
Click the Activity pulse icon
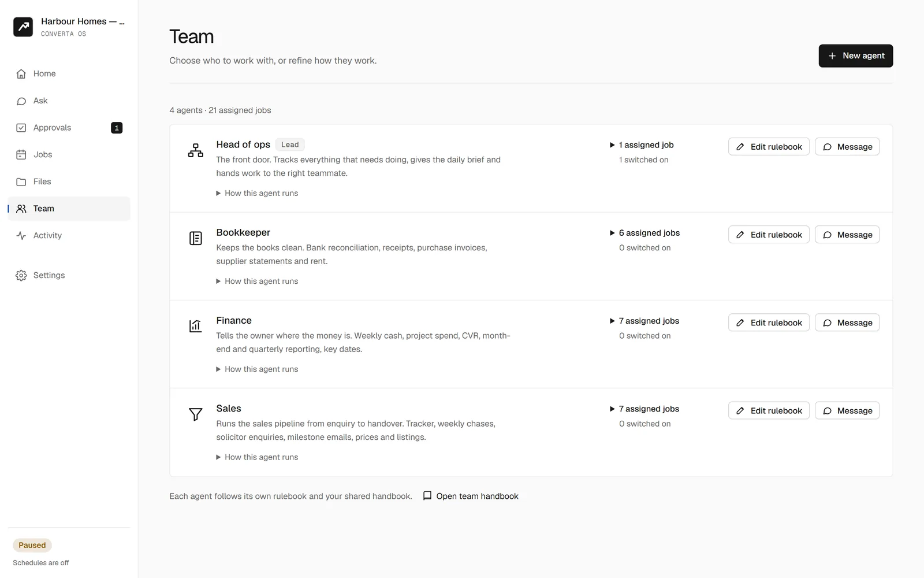pos(21,235)
